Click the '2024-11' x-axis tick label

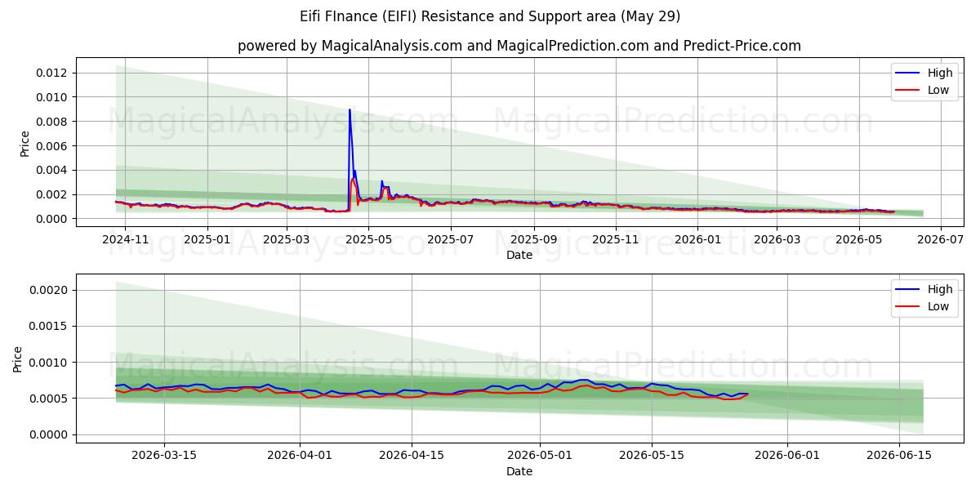pos(125,238)
